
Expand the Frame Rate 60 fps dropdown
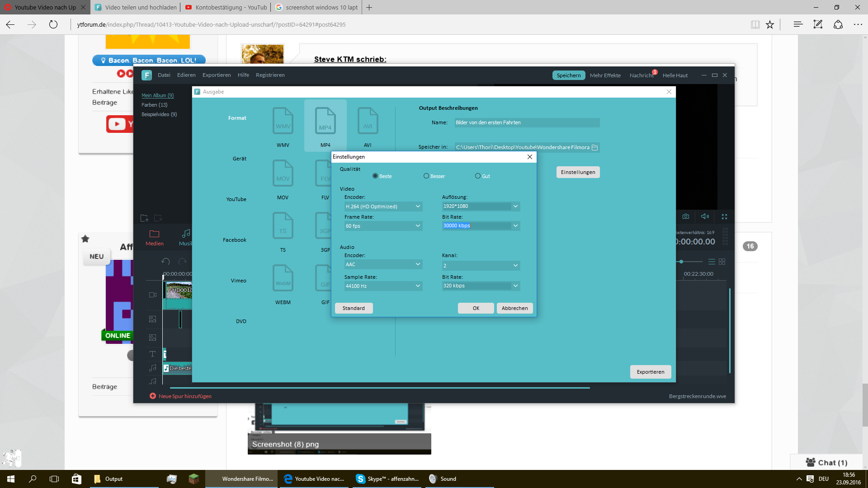pos(383,226)
